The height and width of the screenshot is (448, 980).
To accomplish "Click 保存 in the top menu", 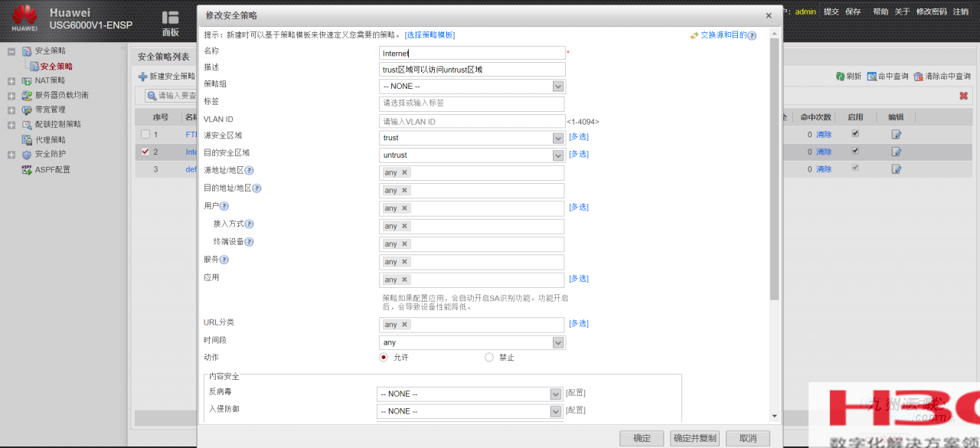I will point(853,11).
